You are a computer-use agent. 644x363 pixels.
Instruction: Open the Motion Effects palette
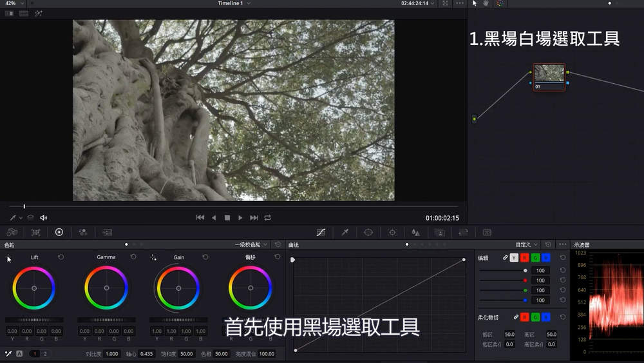coord(107,232)
